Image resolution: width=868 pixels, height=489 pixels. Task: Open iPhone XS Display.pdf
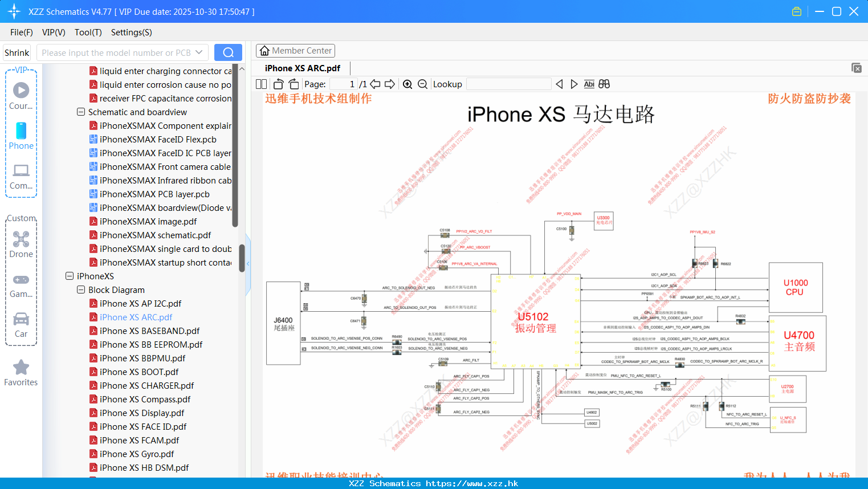click(142, 413)
